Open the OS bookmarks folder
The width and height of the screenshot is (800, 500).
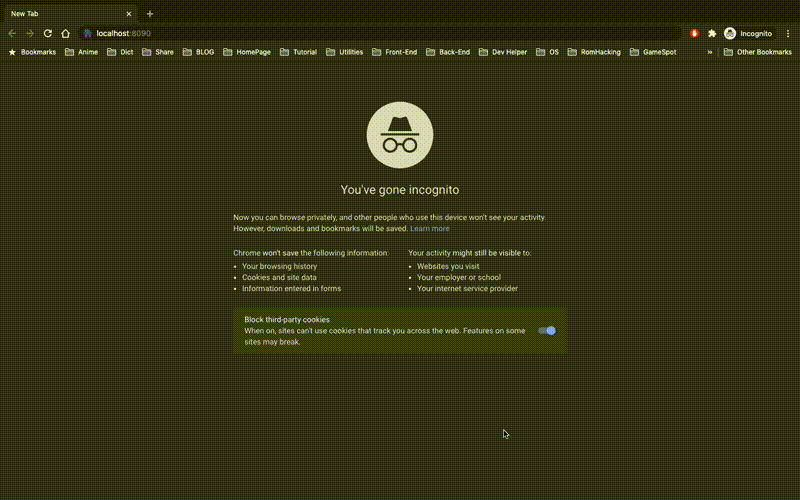pos(547,52)
